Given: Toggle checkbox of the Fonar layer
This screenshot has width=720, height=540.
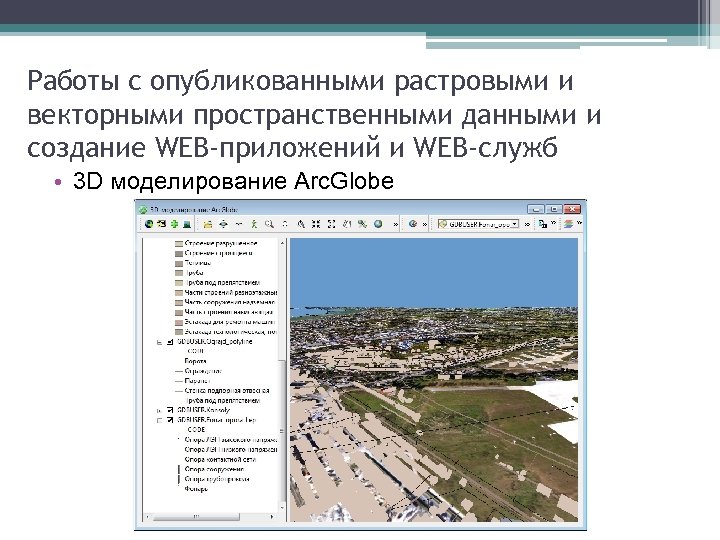Looking at the screenshot, I should [x=170, y=420].
